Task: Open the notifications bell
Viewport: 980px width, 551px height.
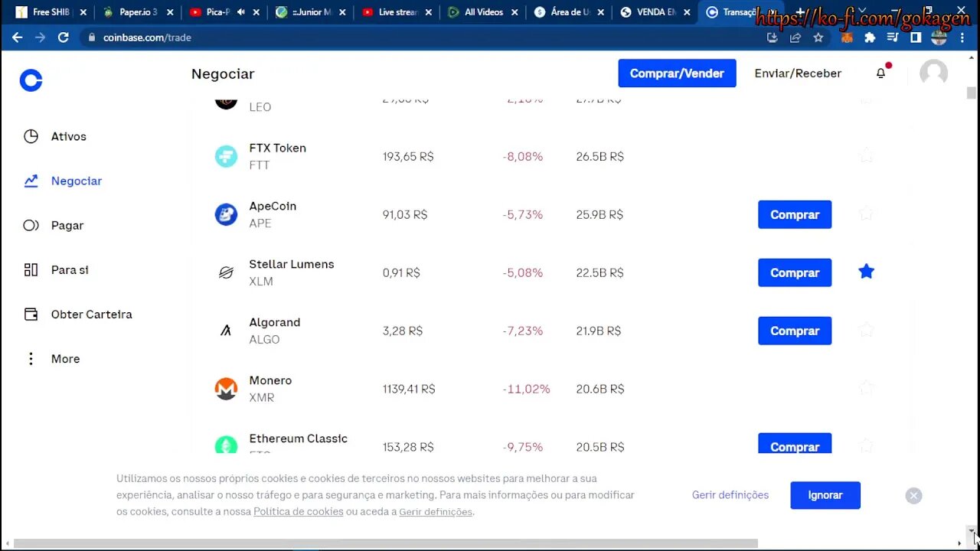Action: [880, 73]
